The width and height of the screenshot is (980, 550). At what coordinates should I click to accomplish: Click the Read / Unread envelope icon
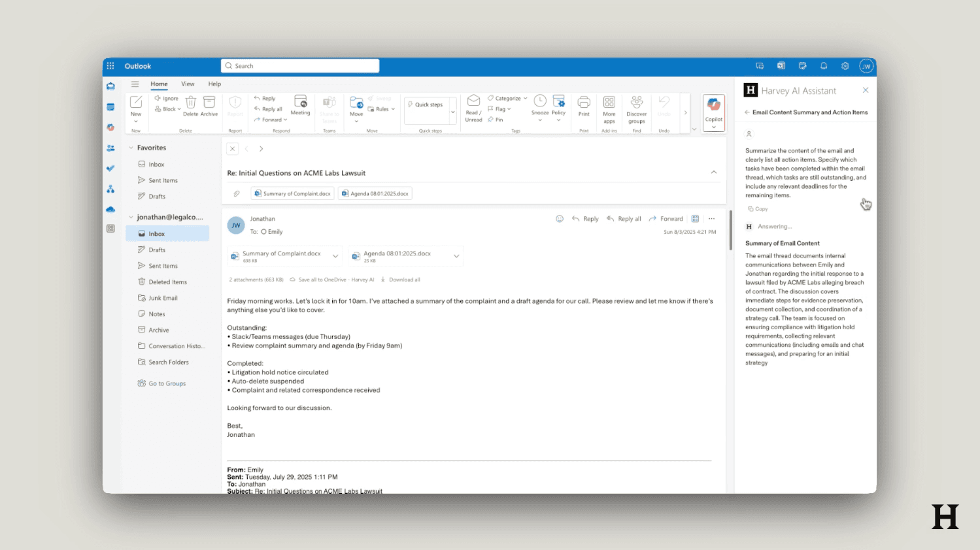473,101
